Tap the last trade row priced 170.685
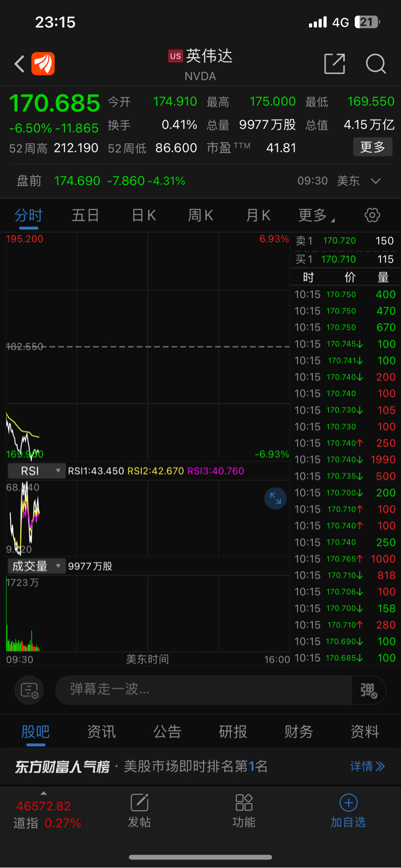Viewport: 401px width, 868px height. click(345, 658)
